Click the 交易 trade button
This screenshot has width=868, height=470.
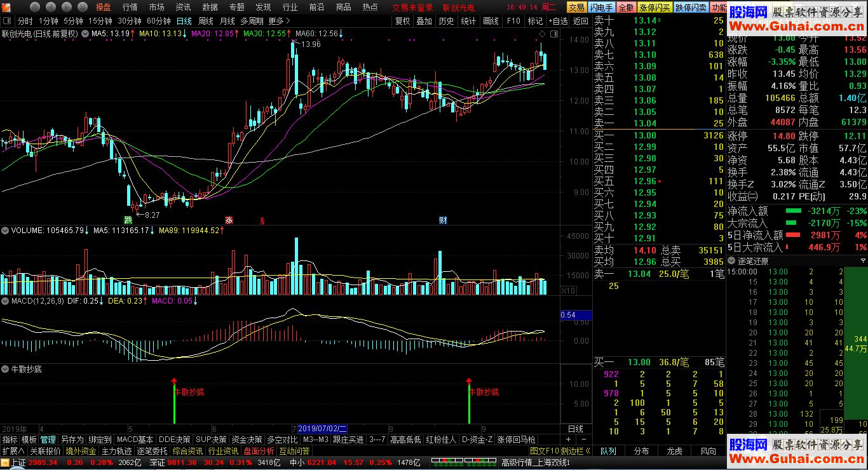pyautogui.click(x=576, y=8)
